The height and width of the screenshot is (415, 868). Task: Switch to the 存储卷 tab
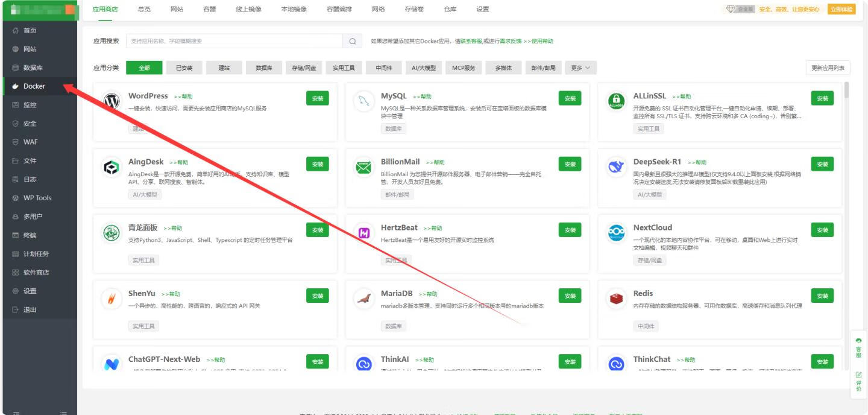tap(414, 10)
